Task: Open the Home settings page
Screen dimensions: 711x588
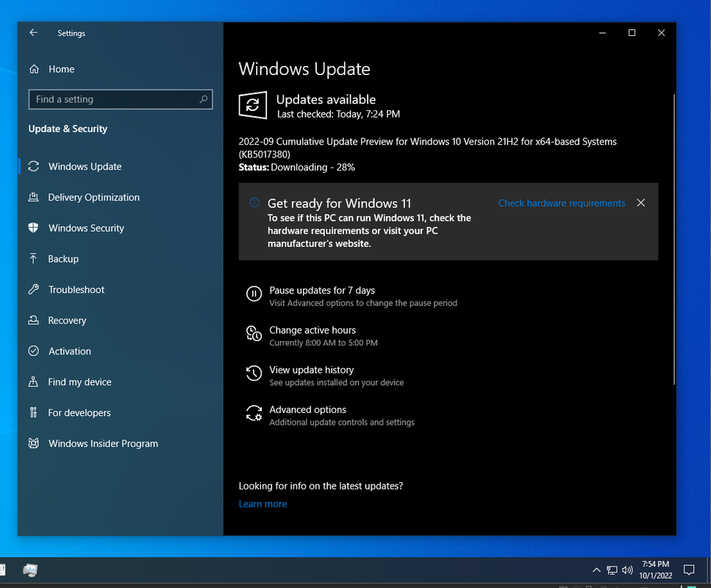Action: click(61, 69)
